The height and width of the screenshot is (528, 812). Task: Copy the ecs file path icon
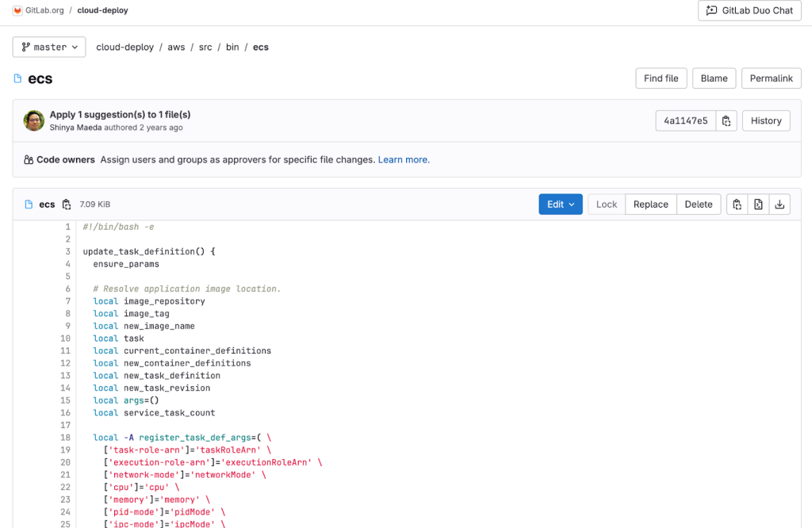tap(67, 204)
